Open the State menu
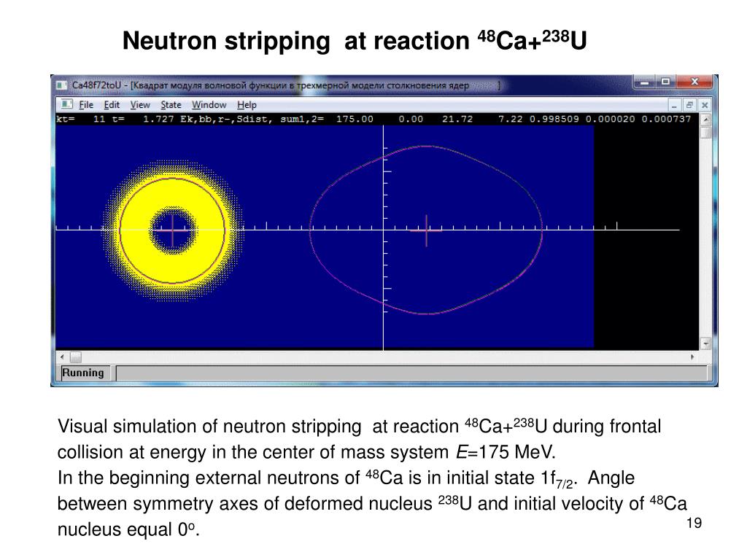Viewport: 747px width, 560px height. (x=171, y=105)
